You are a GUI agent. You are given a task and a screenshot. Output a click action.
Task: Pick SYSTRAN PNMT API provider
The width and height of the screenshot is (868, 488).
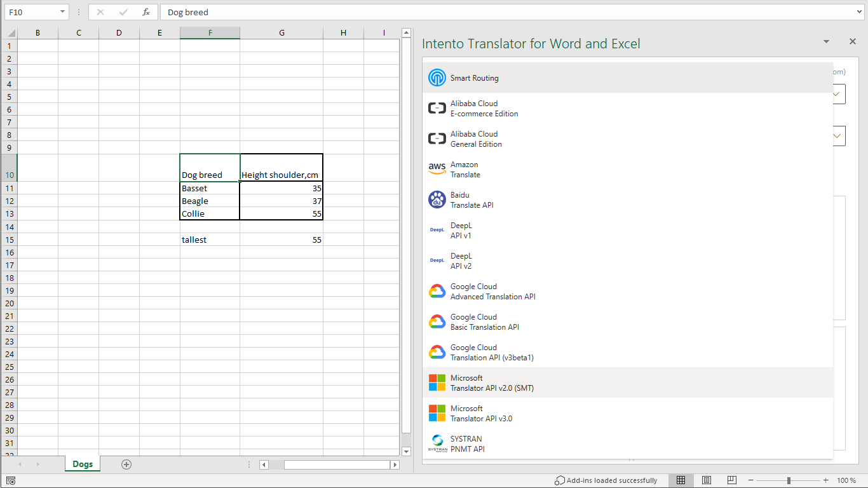pyautogui.click(x=627, y=444)
